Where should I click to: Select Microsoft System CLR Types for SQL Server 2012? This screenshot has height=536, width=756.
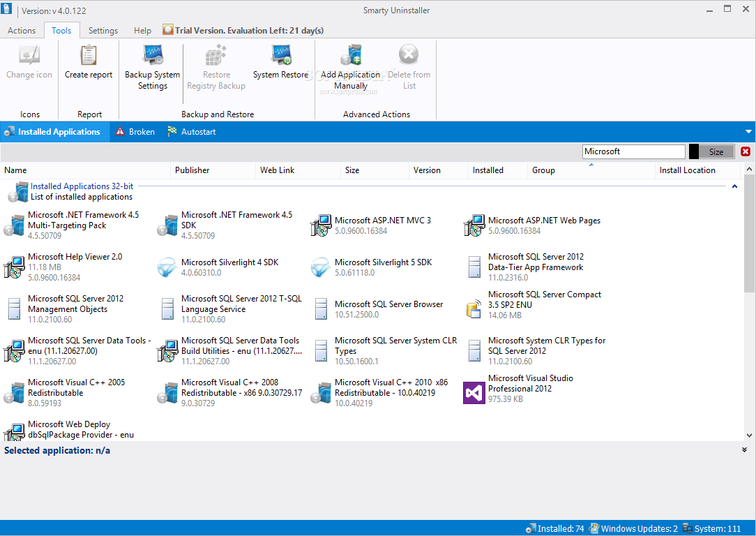(x=536, y=351)
